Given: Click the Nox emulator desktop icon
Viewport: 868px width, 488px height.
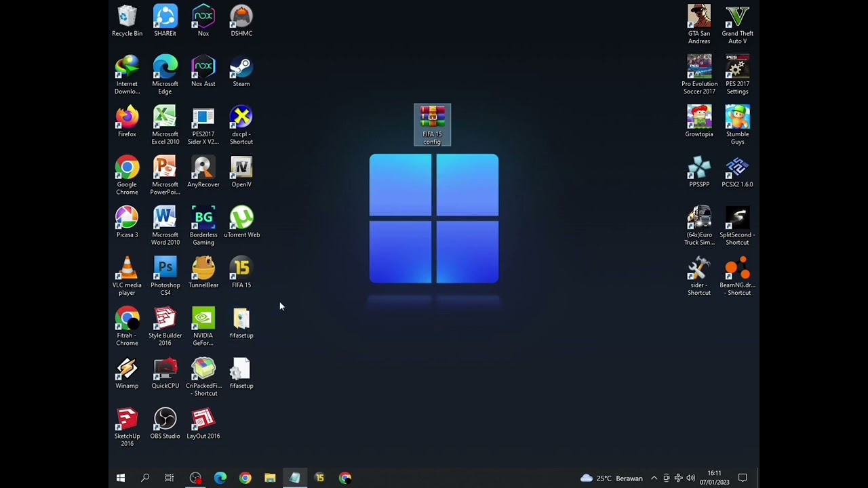Looking at the screenshot, I should 203,21.
